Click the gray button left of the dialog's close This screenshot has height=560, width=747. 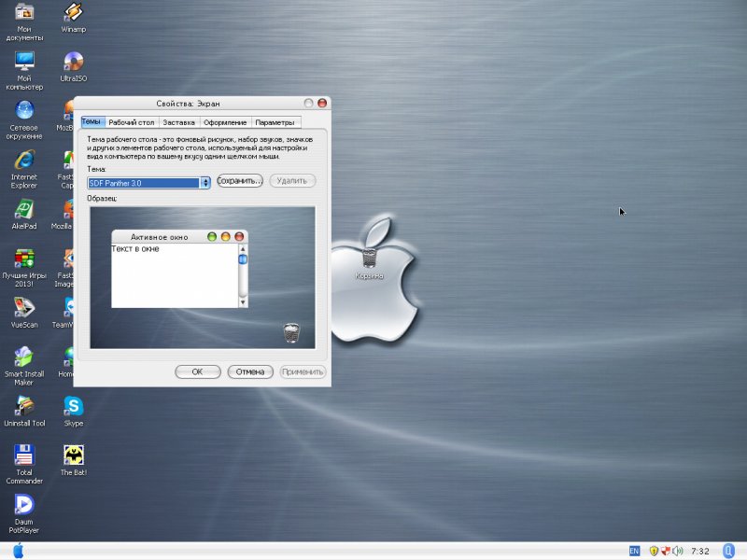pyautogui.click(x=309, y=103)
